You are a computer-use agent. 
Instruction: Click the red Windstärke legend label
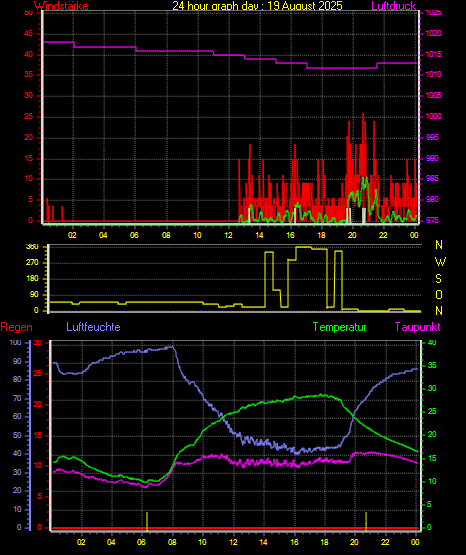[61, 6]
